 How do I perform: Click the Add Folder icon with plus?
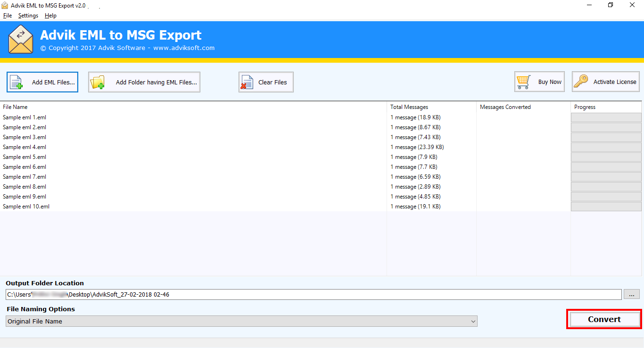tap(98, 82)
